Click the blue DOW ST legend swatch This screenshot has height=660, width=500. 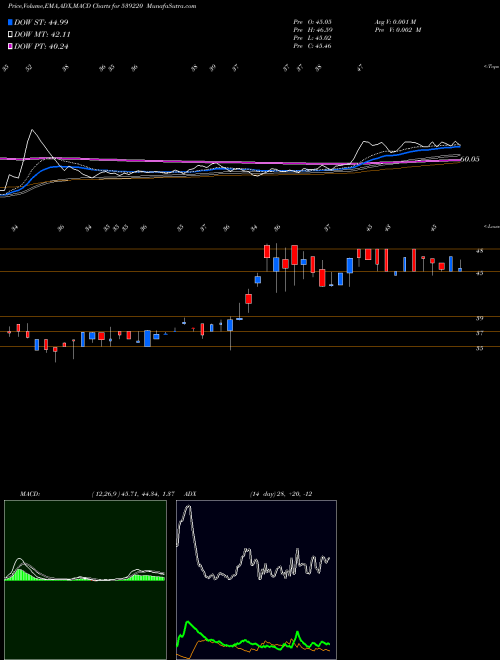point(10,22)
